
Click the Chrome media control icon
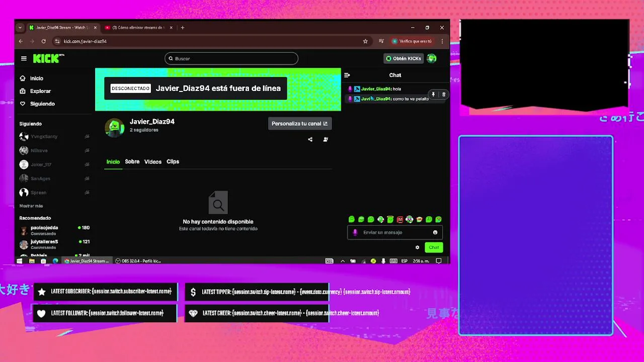381,41
